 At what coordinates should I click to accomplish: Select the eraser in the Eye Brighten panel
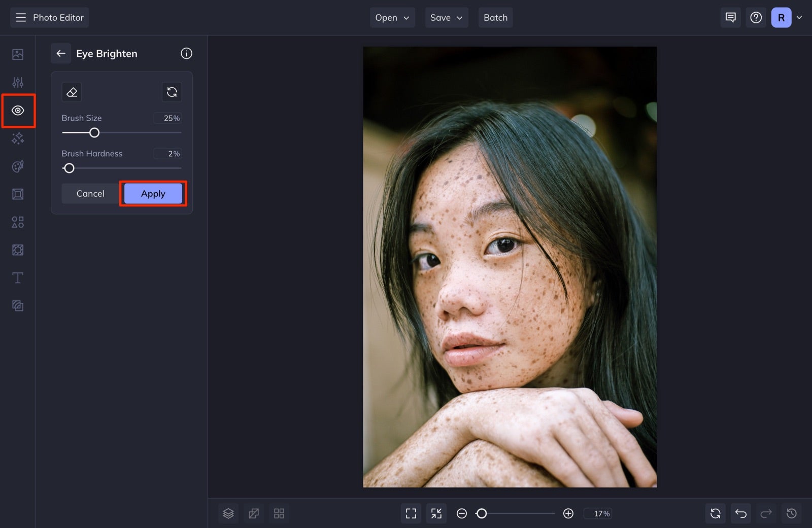[x=72, y=92]
